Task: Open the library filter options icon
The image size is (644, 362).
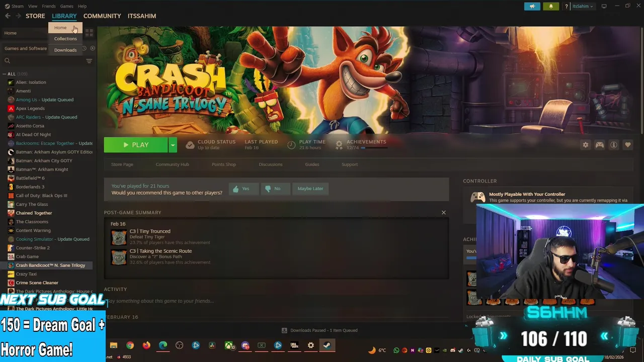Action: 89,61
